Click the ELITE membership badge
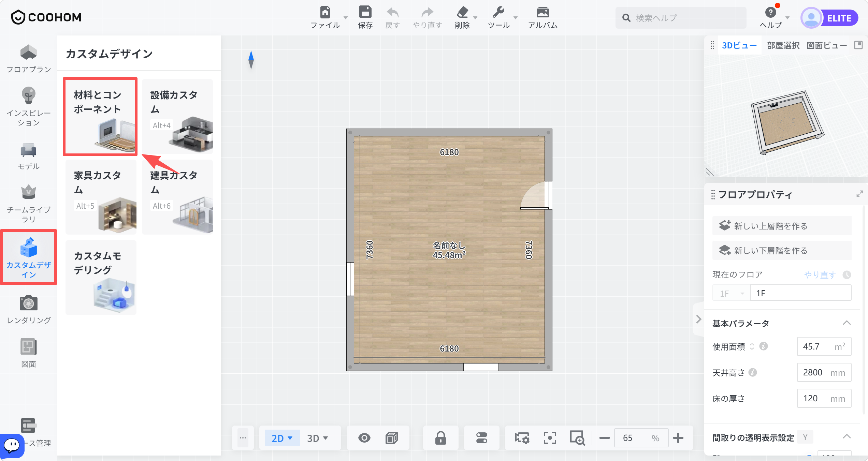868x461 pixels. click(x=839, y=18)
